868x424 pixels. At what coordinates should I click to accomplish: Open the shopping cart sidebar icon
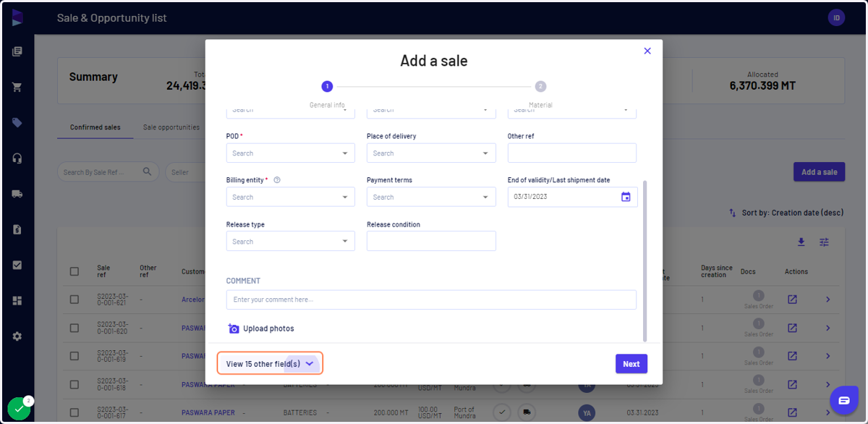pyautogui.click(x=17, y=87)
